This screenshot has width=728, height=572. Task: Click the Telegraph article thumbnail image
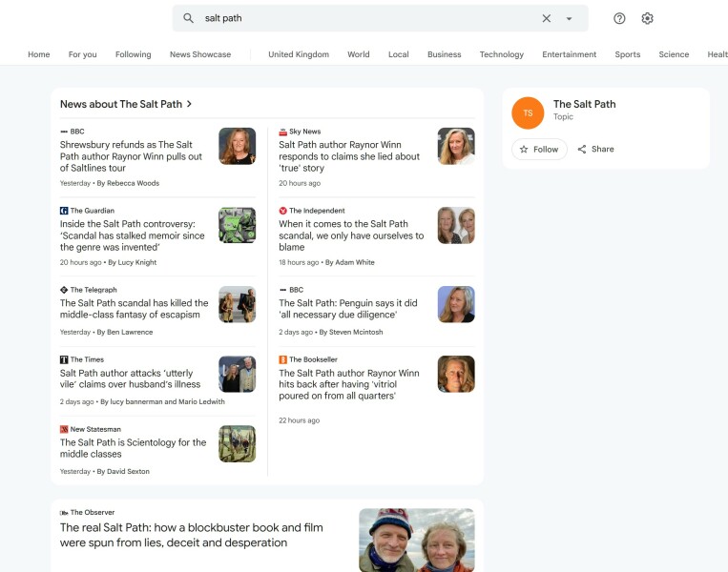237,304
